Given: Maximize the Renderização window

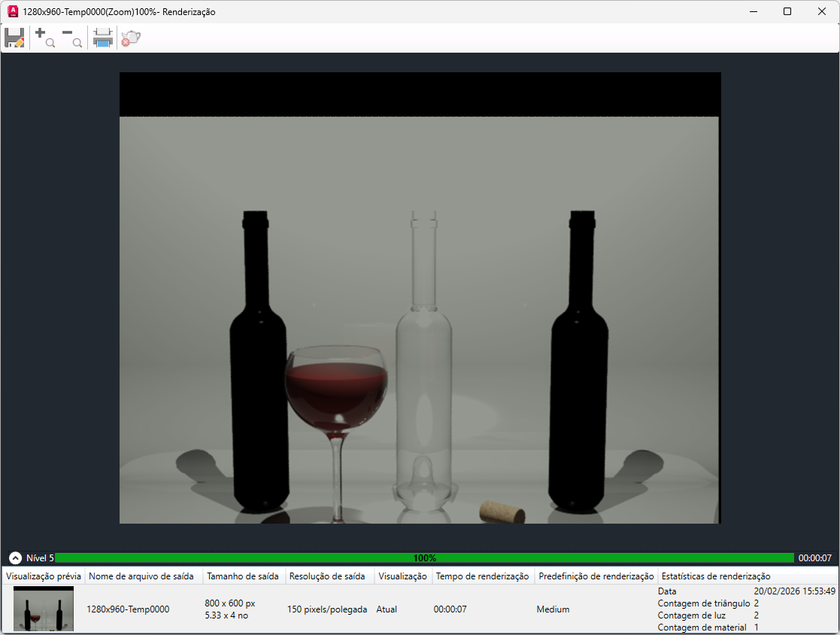Looking at the screenshot, I should (787, 11).
